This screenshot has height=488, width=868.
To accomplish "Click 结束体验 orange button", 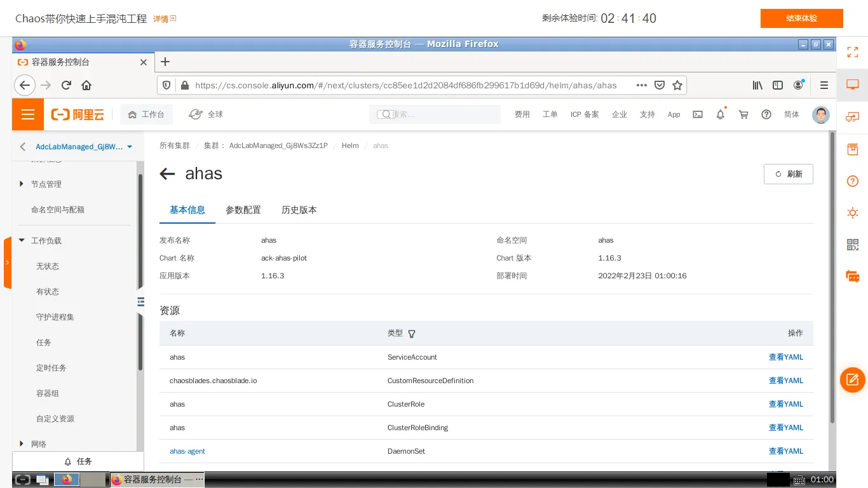I will coord(802,18).
